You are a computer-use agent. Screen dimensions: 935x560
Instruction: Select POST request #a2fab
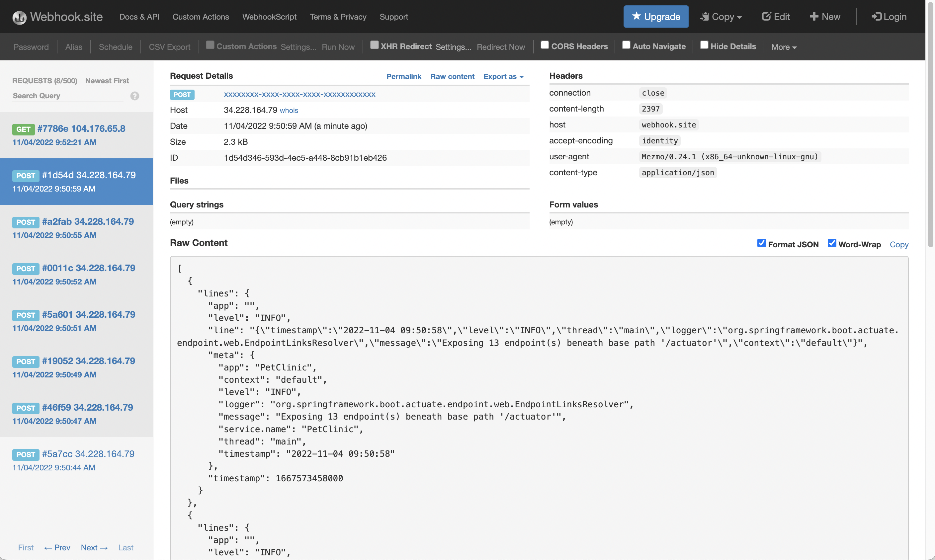[76, 228]
